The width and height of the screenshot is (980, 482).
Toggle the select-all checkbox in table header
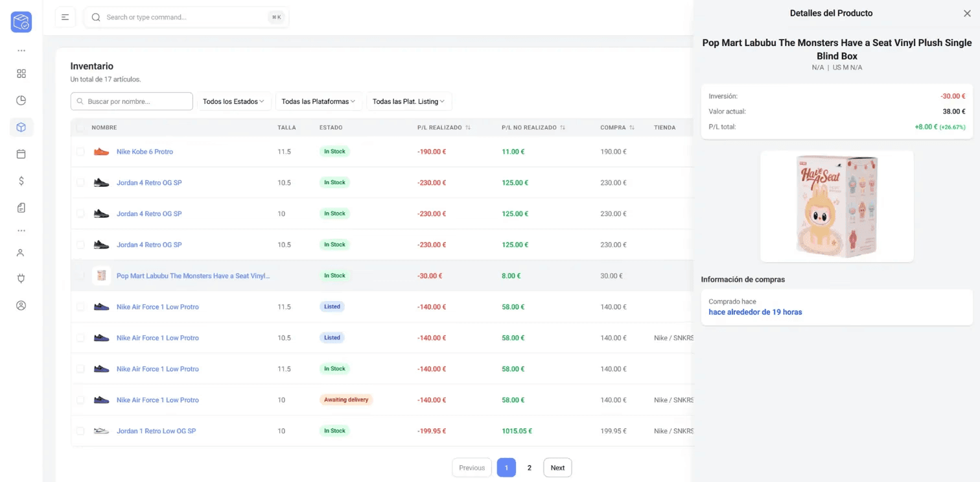tap(80, 128)
